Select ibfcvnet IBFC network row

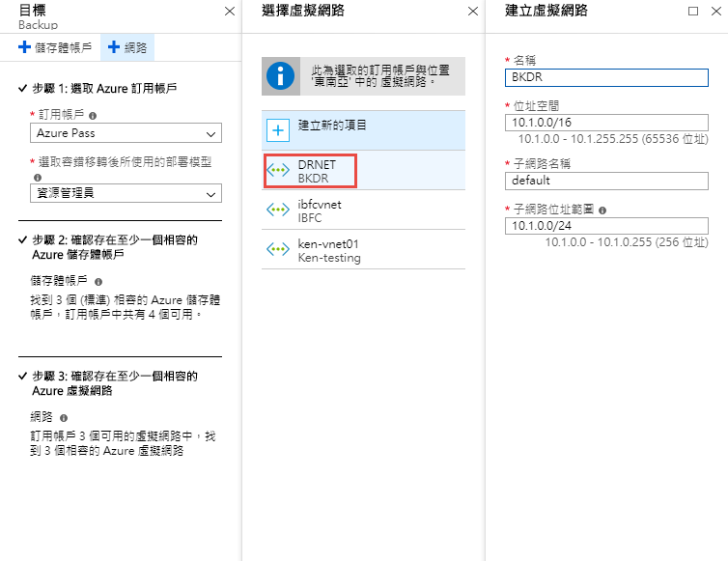(364, 210)
